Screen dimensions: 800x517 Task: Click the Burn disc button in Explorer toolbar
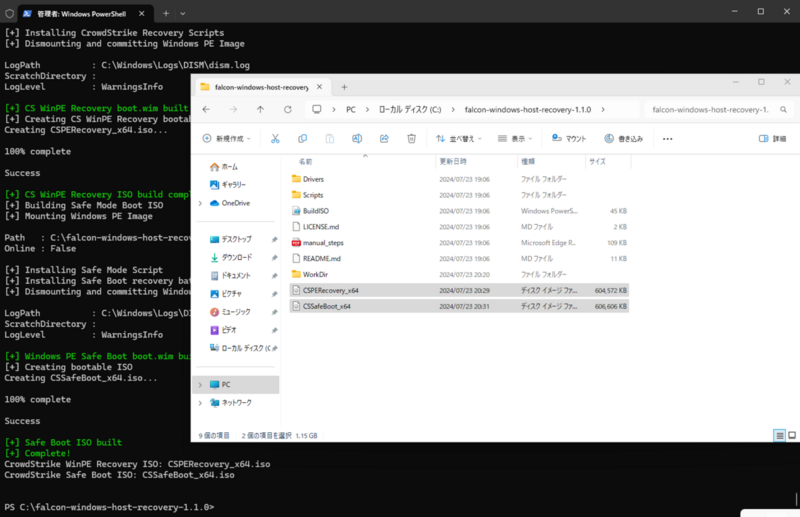point(623,138)
